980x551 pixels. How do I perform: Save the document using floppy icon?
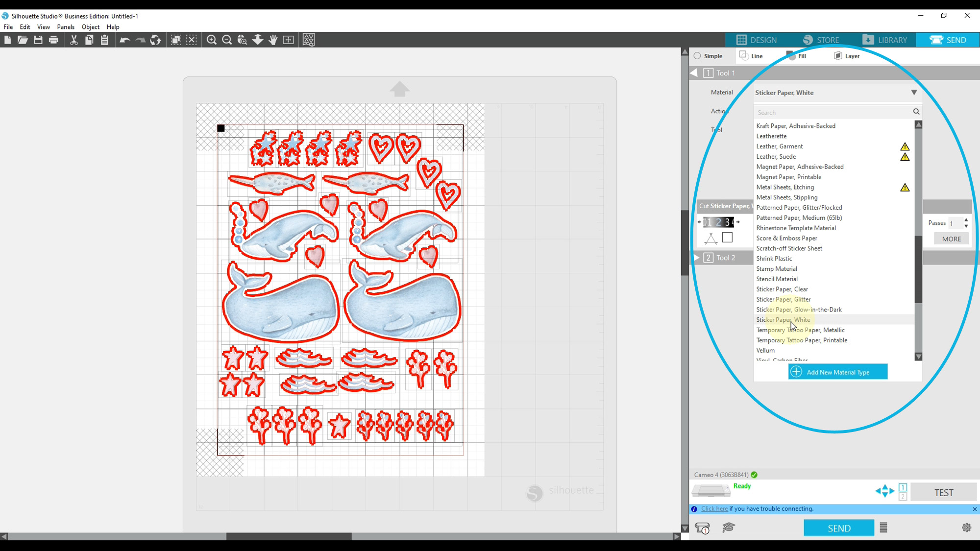(x=38, y=40)
